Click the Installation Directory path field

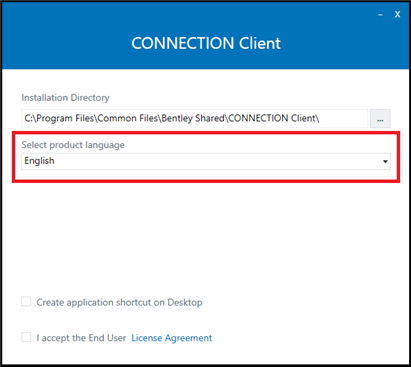[194, 119]
